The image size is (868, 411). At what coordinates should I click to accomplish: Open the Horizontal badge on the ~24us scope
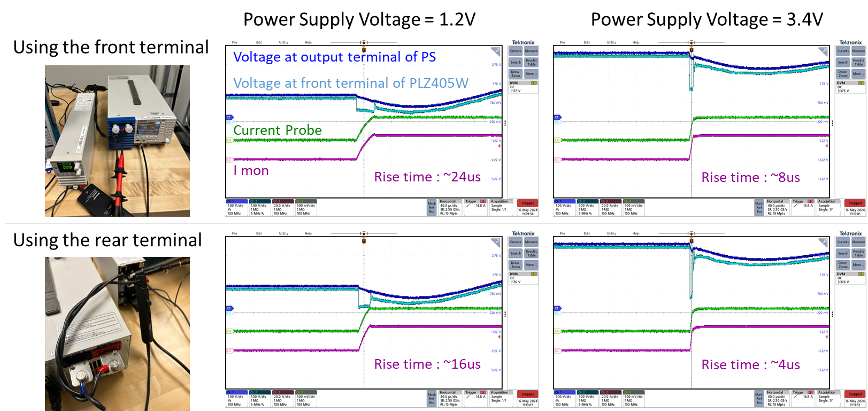coord(450,208)
